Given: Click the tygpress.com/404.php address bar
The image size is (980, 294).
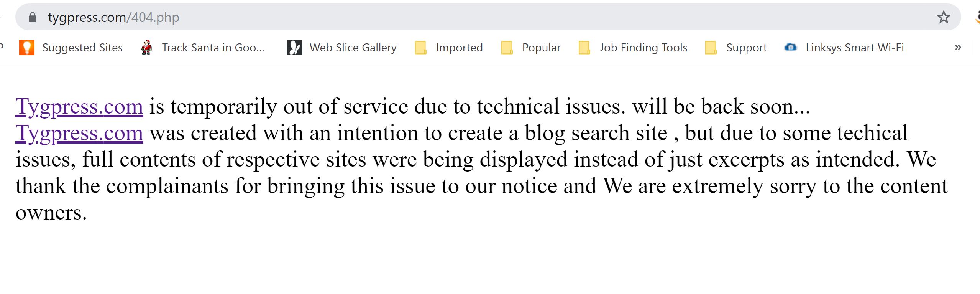Looking at the screenshot, I should 460,17.
